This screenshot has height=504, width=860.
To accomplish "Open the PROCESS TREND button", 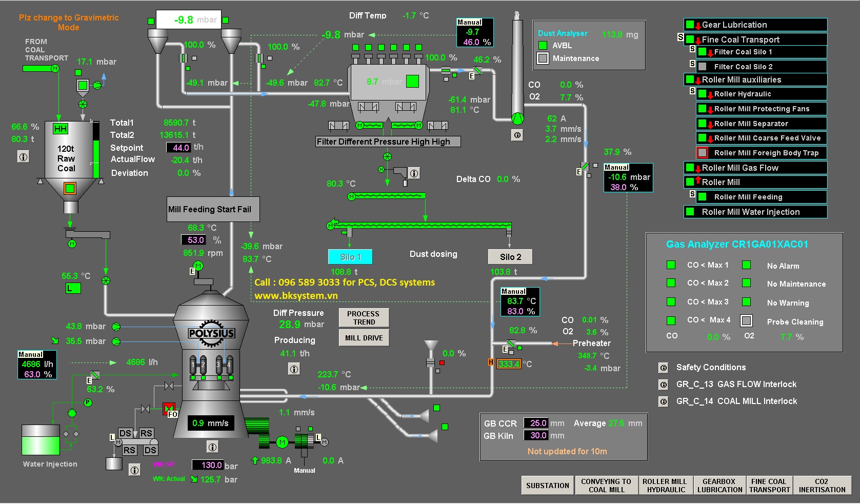I will (364, 317).
